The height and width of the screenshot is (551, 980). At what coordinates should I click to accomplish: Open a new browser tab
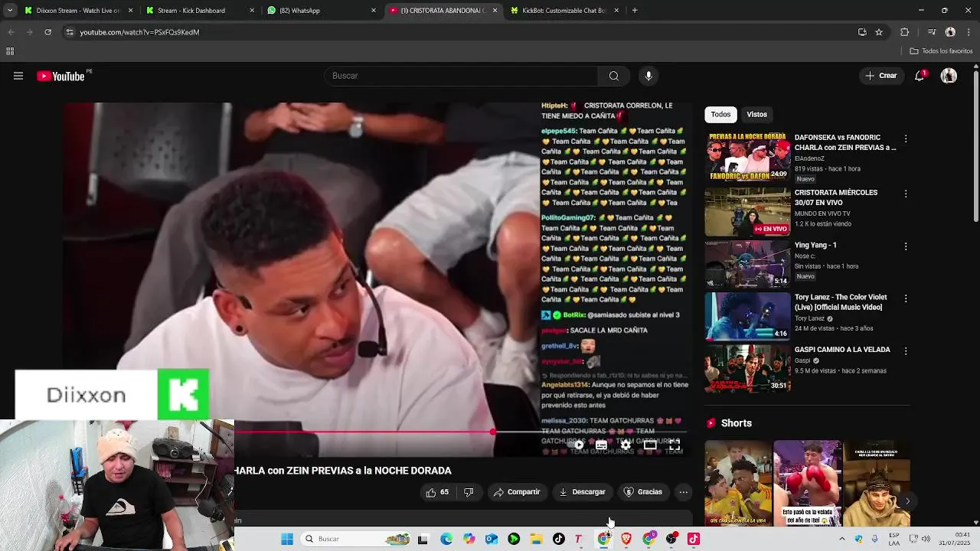point(635,11)
